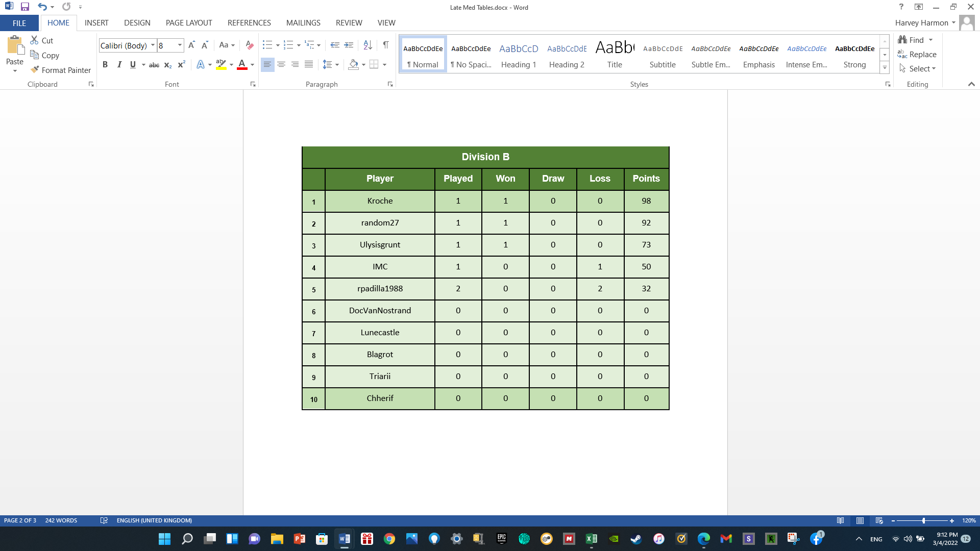The image size is (980, 551).
Task: Click the Text Effects glowing A icon
Action: 201,65
